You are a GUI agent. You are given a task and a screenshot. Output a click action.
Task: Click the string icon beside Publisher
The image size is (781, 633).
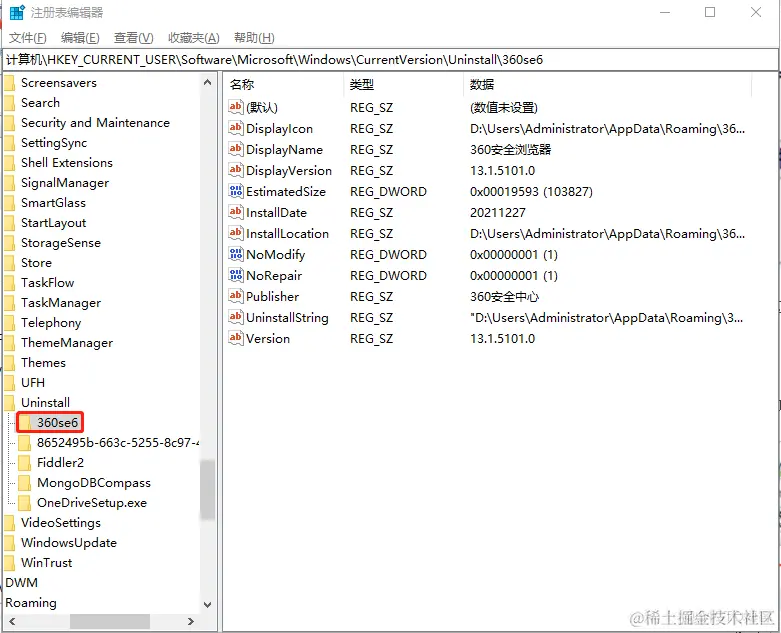tap(235, 296)
